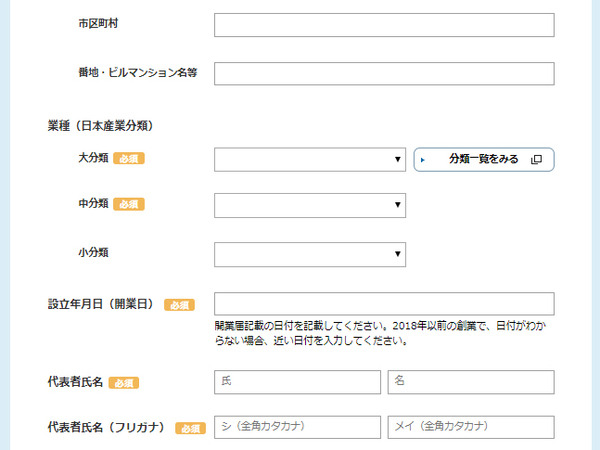Viewport: 600px width, 450px height.
Task: Click the 必須 badge beside 設立年月日
Action: point(179,305)
